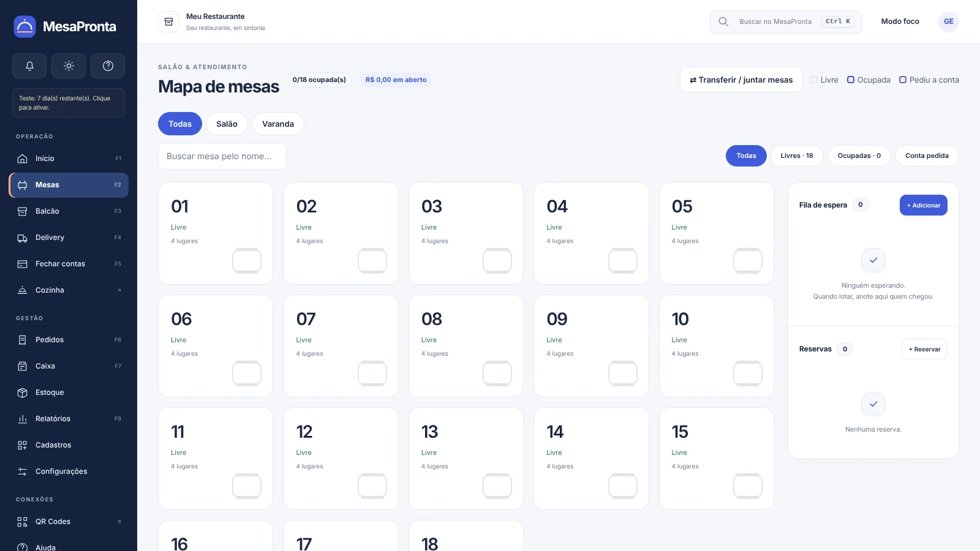Select the Todas status filter
980x551 pixels.
click(746, 156)
